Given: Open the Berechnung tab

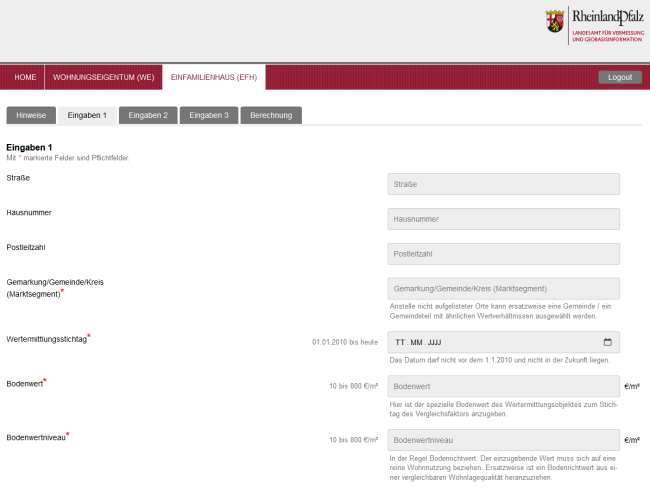Looking at the screenshot, I should click(x=271, y=115).
